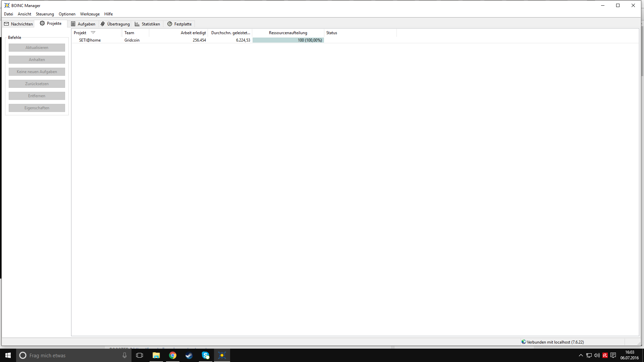Open Google Chrome from the taskbar
Image resolution: width=644 pixels, height=362 pixels.
173,355
